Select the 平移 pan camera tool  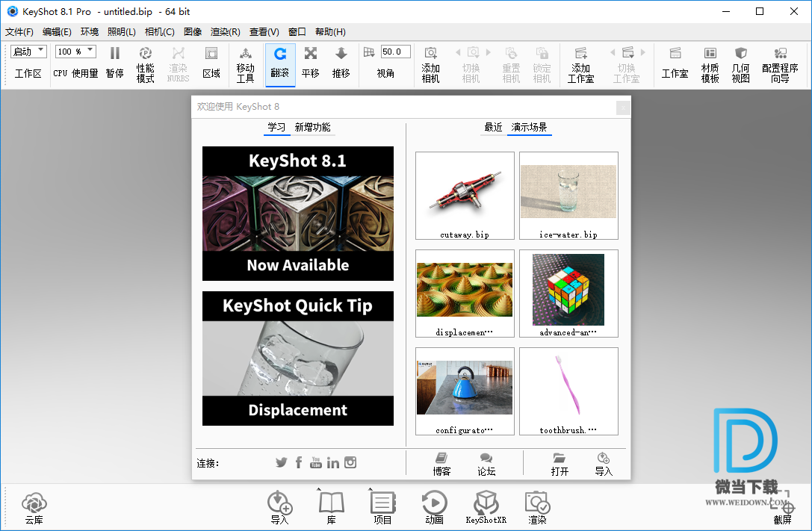pos(311,63)
